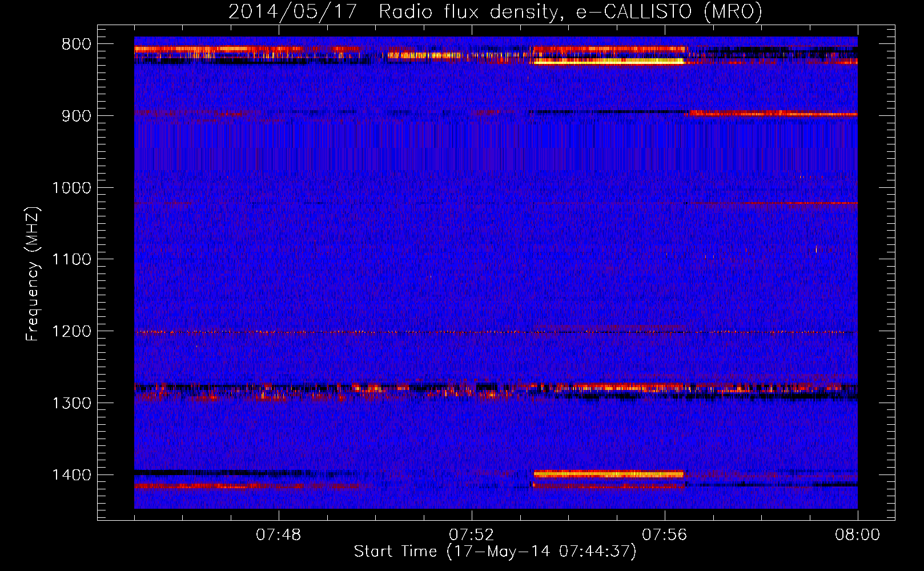This screenshot has width=924, height=571.
Task: Click the bright yellow emission band near 1400 MHz
Action: coord(609,474)
